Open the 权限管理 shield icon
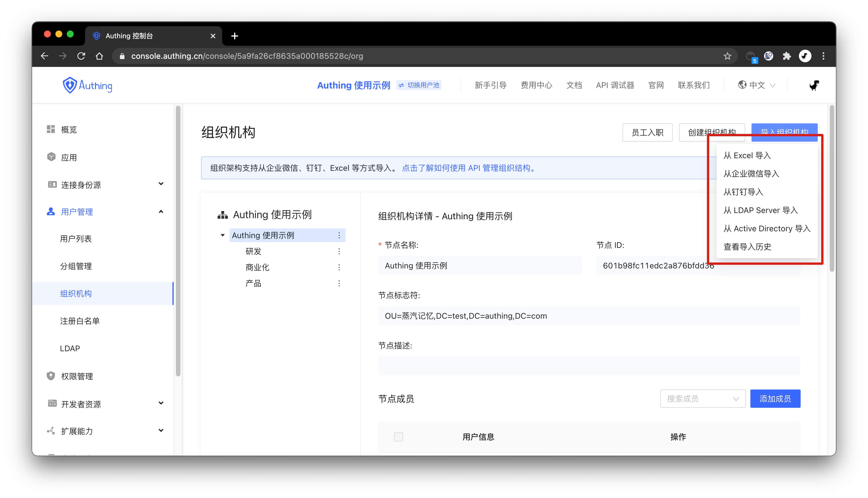Screen dimensions: 868x498 pos(51,375)
